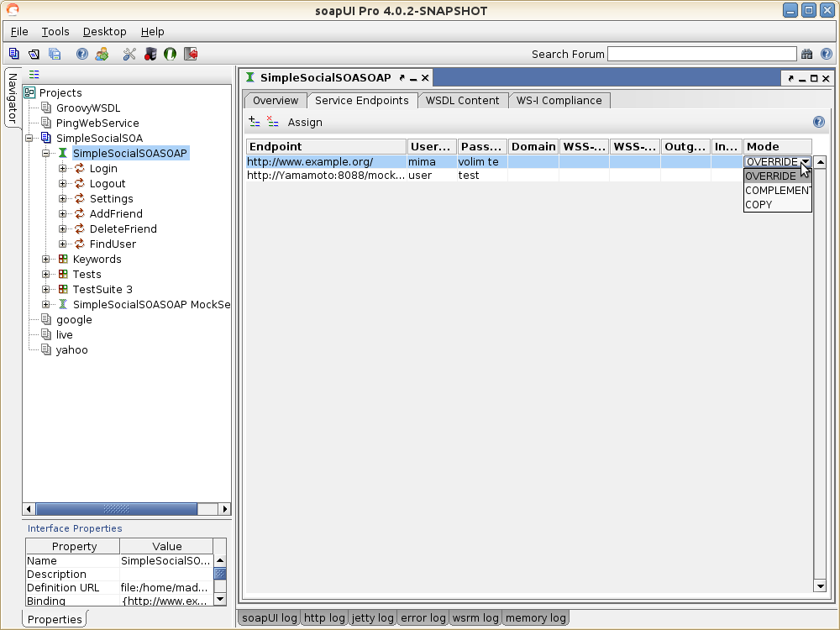Expand the TestSuite 3 node
The image size is (840, 630).
pos(46,289)
